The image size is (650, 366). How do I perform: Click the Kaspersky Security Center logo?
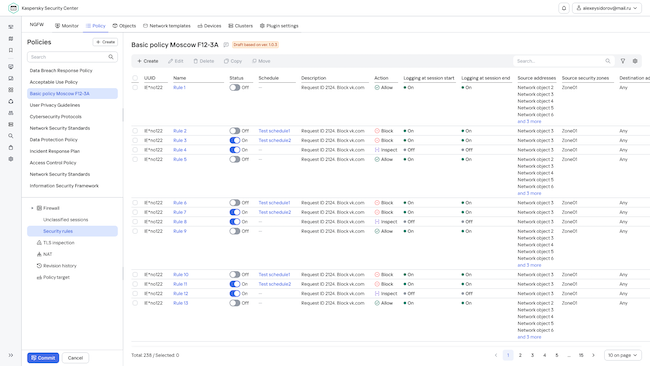point(13,8)
